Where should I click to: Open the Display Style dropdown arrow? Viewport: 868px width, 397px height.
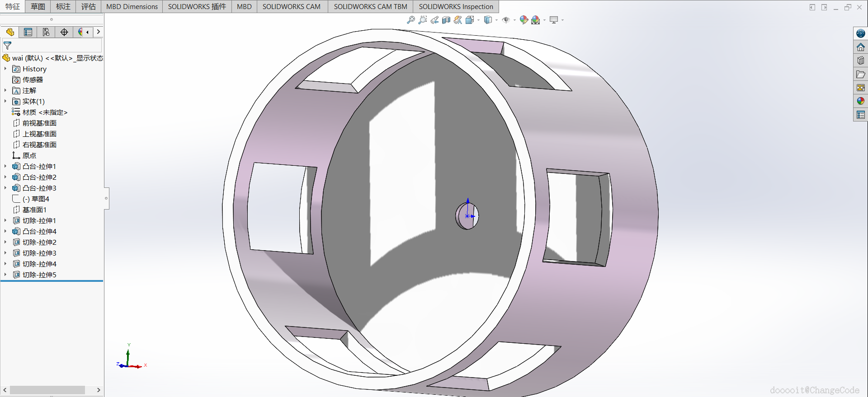point(496,20)
